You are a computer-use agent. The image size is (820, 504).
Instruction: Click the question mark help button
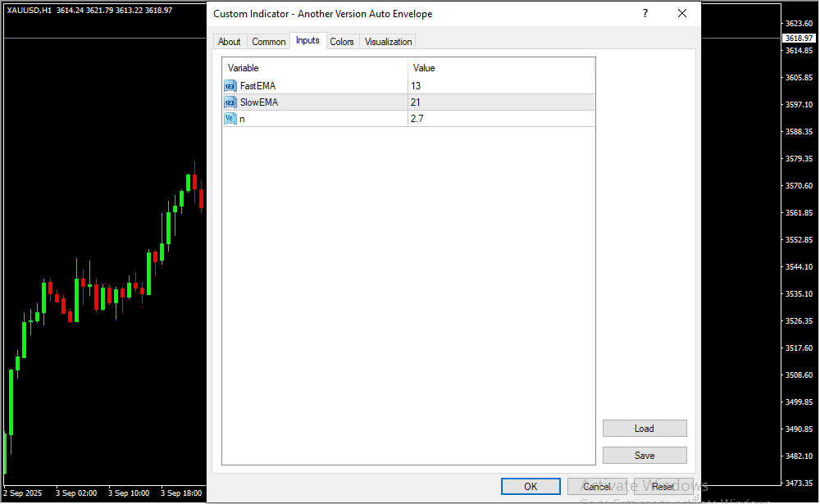click(x=645, y=14)
